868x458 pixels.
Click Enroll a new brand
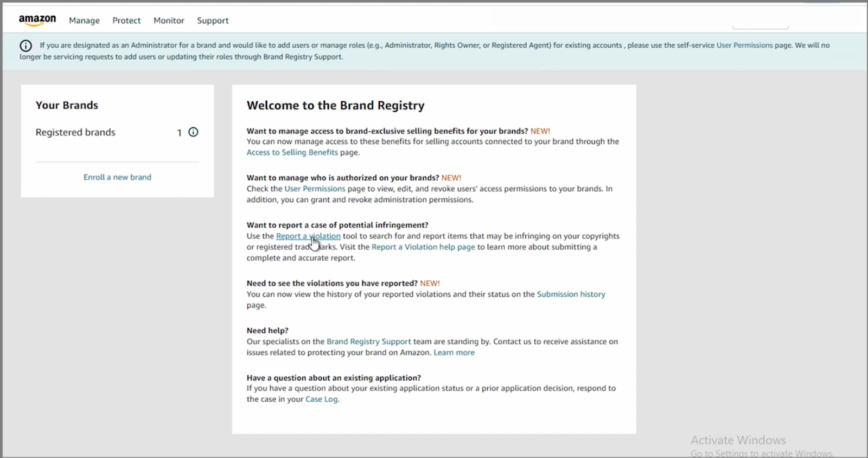pyautogui.click(x=117, y=177)
